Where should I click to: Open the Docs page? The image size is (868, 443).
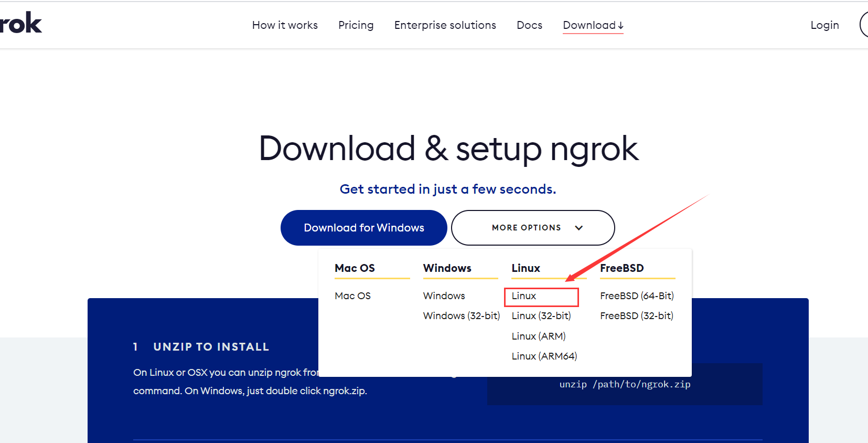click(x=530, y=25)
